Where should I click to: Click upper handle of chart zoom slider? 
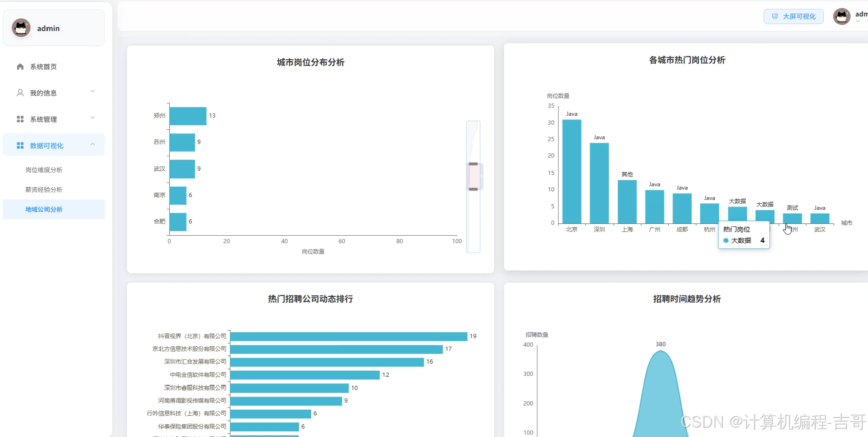tap(473, 164)
